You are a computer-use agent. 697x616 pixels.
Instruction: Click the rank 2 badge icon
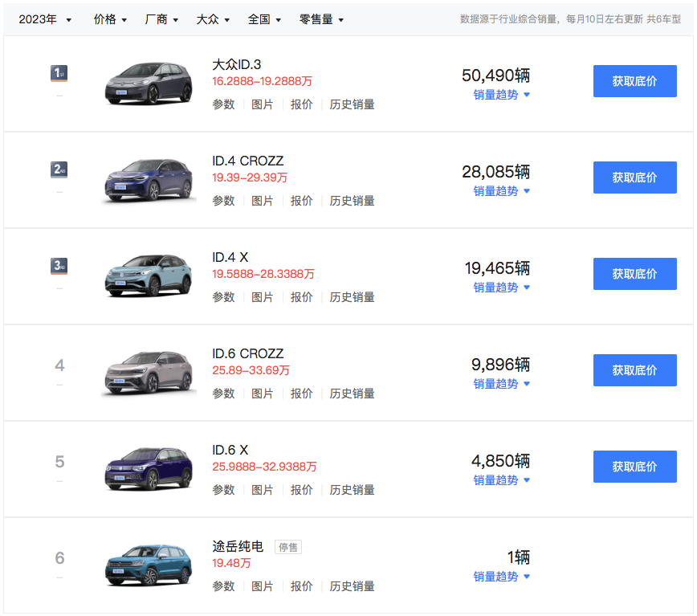pyautogui.click(x=59, y=169)
